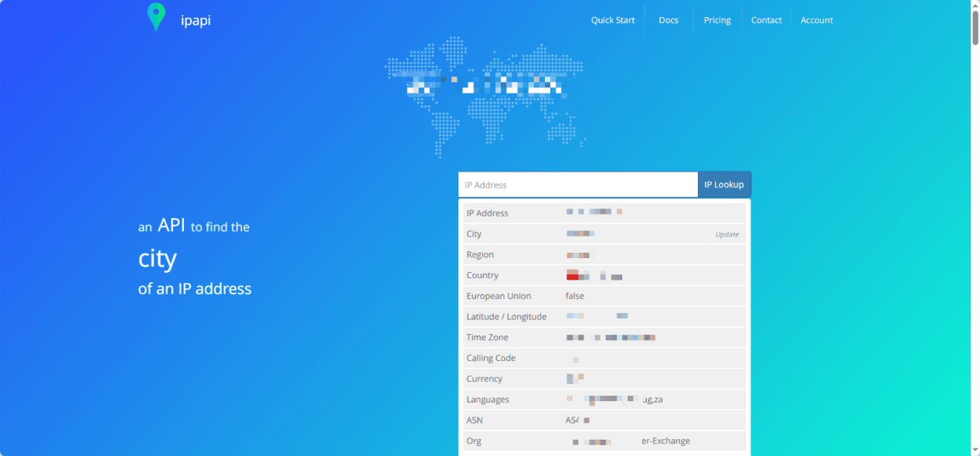Click the scrollbar up arrow

[975, 5]
